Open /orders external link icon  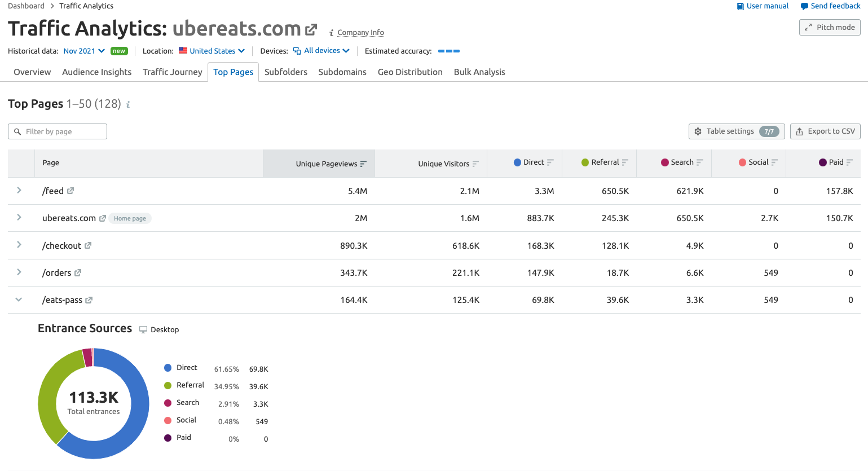(x=78, y=273)
